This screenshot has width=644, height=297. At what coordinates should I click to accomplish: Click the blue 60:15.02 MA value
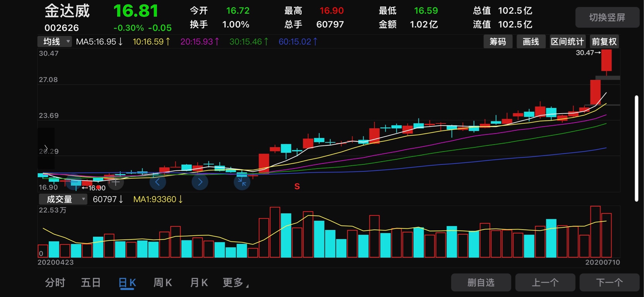[298, 42]
